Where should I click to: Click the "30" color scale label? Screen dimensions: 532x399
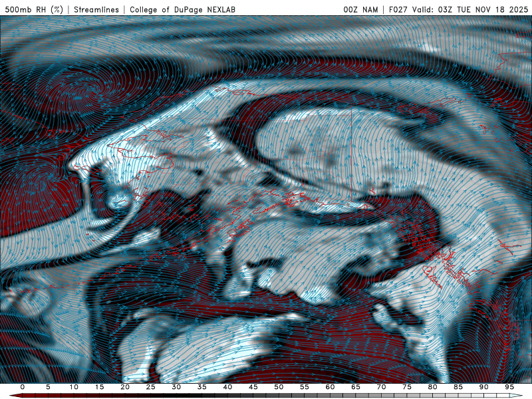point(176,387)
